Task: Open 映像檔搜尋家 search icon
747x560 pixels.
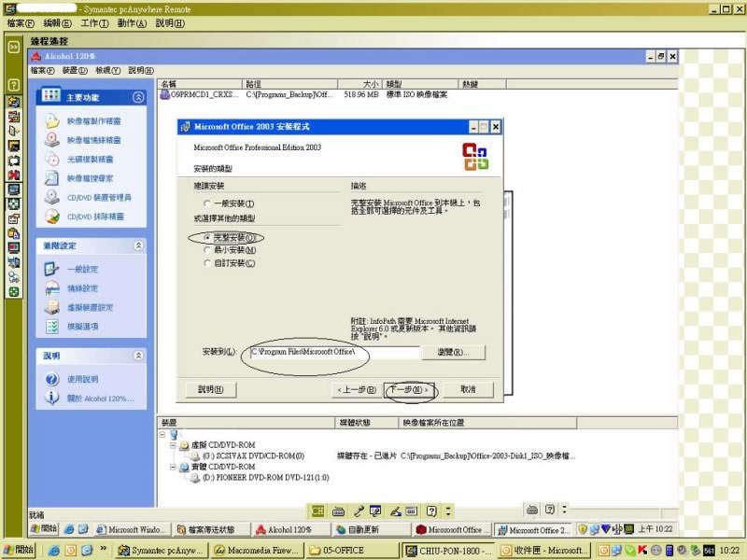Action: coord(52,178)
